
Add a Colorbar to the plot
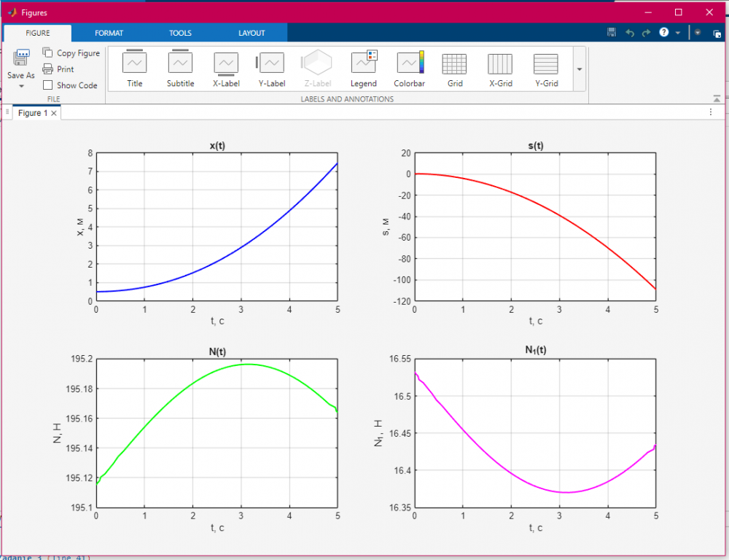(409, 69)
